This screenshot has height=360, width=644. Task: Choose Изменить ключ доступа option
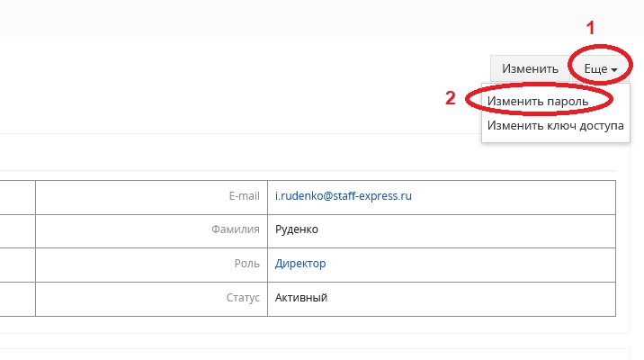click(x=555, y=125)
